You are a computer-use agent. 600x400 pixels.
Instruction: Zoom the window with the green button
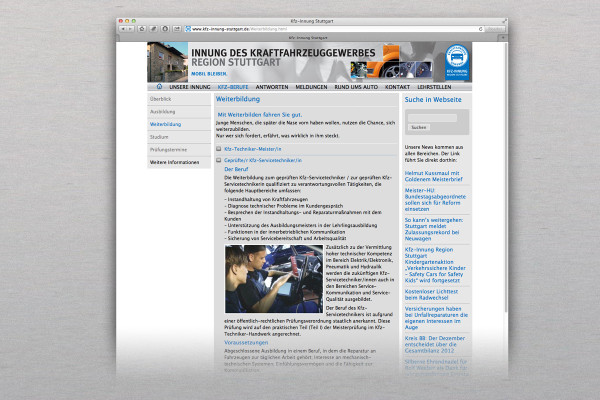(134, 21)
